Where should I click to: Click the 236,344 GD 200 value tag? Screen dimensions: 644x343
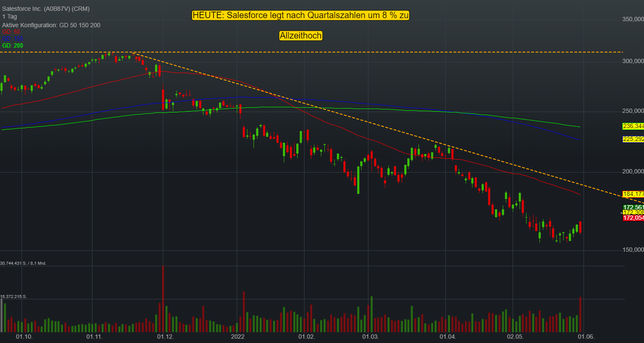[x=633, y=126]
